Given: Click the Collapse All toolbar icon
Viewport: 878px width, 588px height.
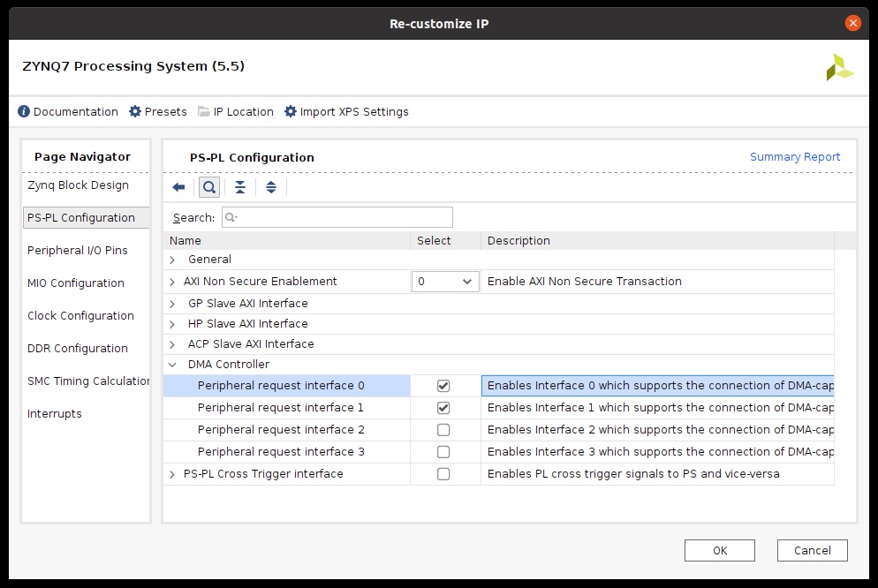Looking at the screenshot, I should click(x=240, y=187).
